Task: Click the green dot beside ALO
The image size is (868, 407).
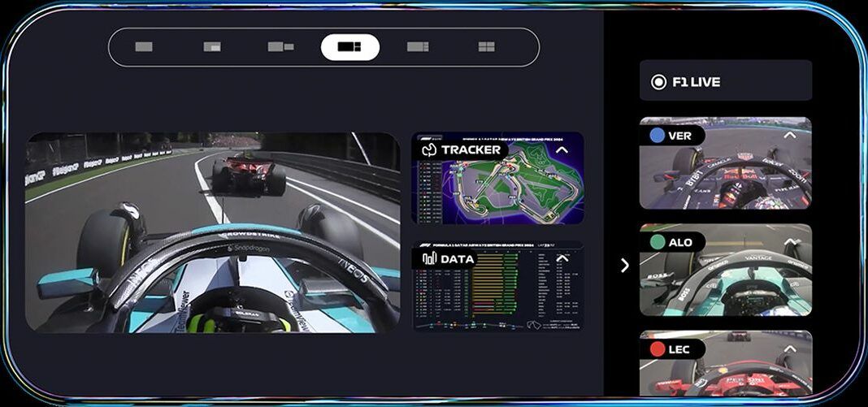Action: 657,242
